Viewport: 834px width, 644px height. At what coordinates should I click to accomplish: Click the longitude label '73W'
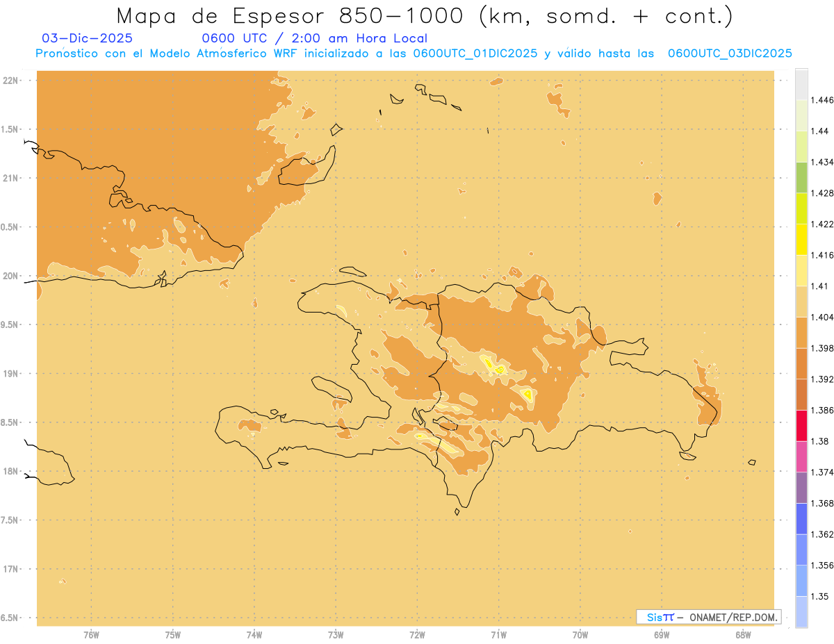(336, 635)
